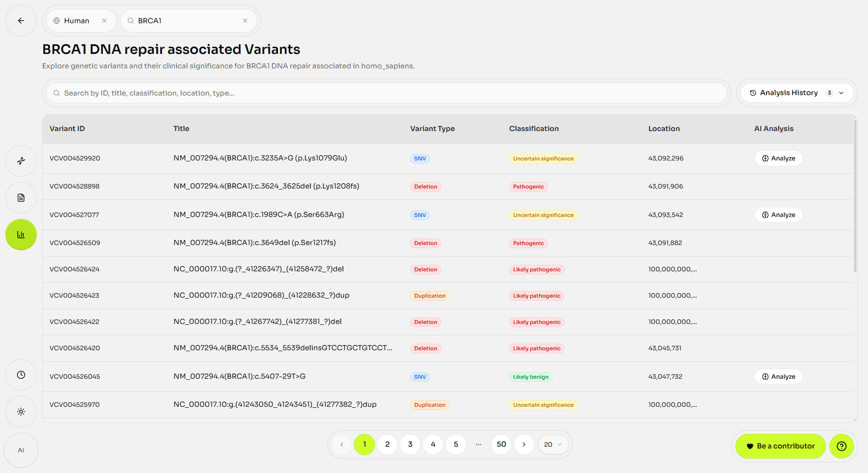Image resolution: width=868 pixels, height=473 pixels.
Task: Open the 20 per page dropdown
Action: [553, 445]
